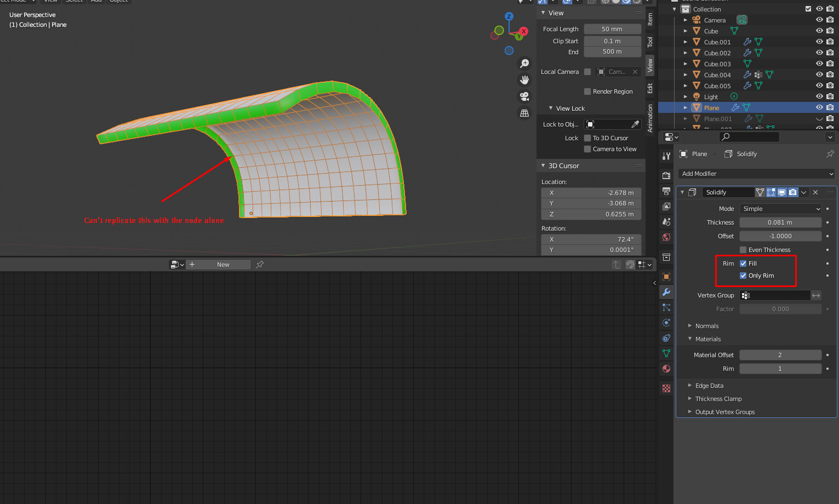839x504 pixels.
Task: Open the Tool properties tab icon
Action: tap(666, 156)
